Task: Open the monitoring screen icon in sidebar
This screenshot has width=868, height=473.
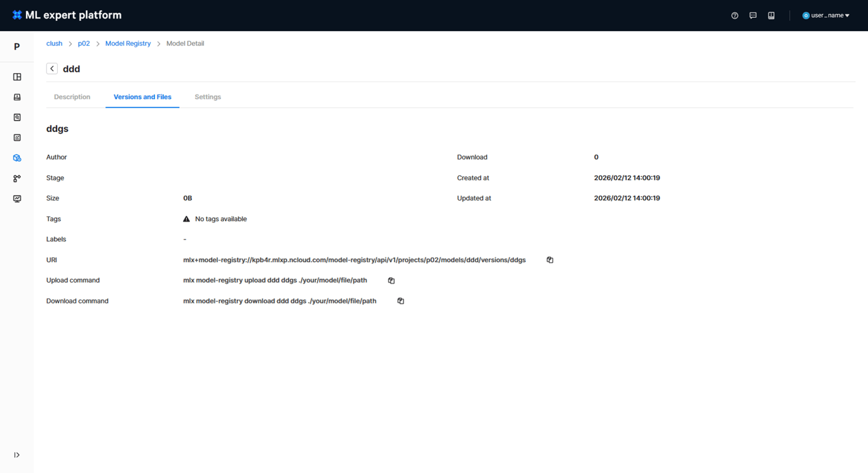Action: (x=17, y=199)
